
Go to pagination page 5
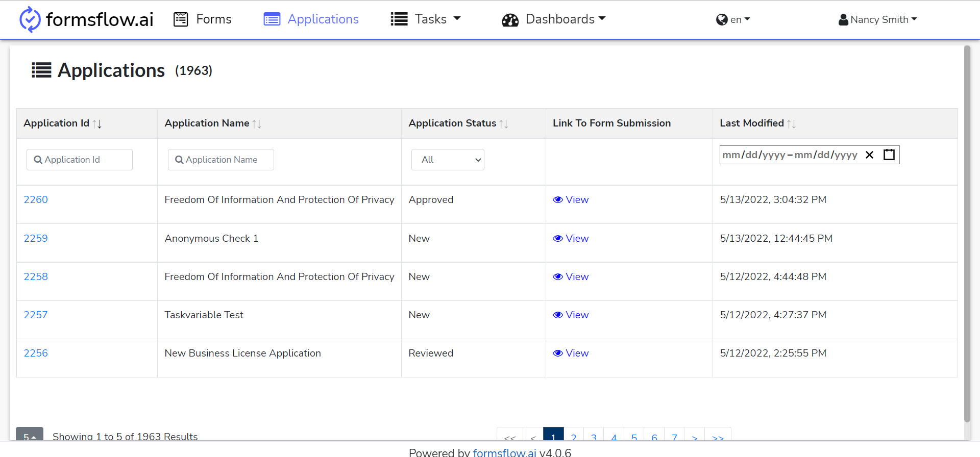coord(634,435)
